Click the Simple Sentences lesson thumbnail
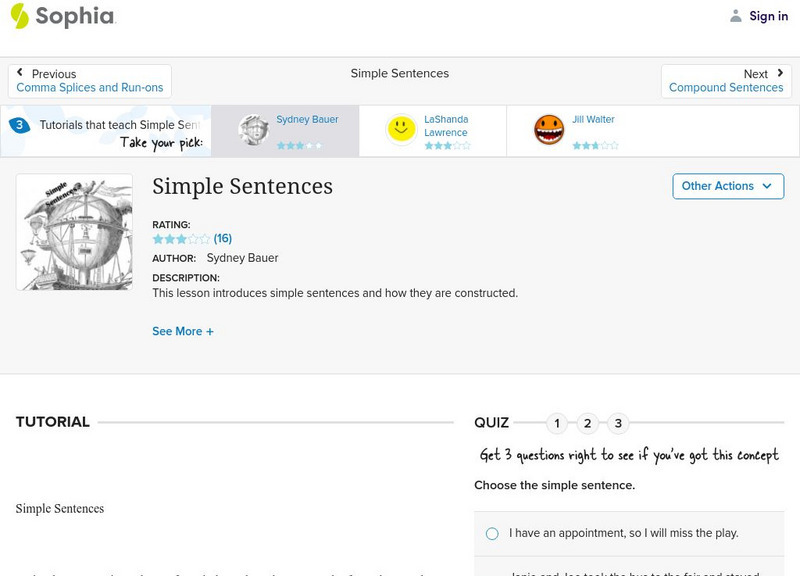 point(75,232)
